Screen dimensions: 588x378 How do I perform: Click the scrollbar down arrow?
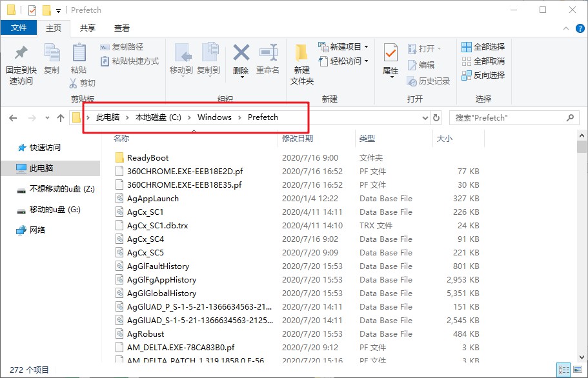pyautogui.click(x=582, y=357)
